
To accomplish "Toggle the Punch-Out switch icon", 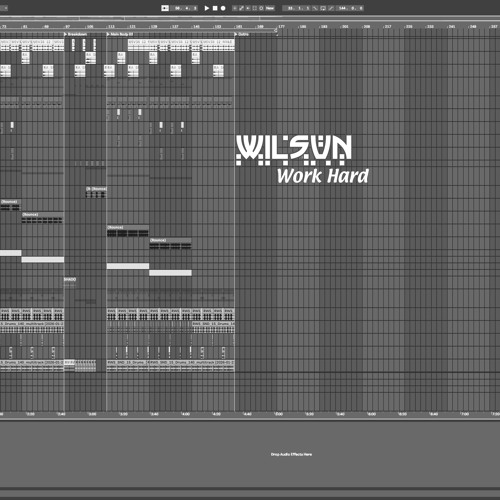I will click(x=331, y=8).
